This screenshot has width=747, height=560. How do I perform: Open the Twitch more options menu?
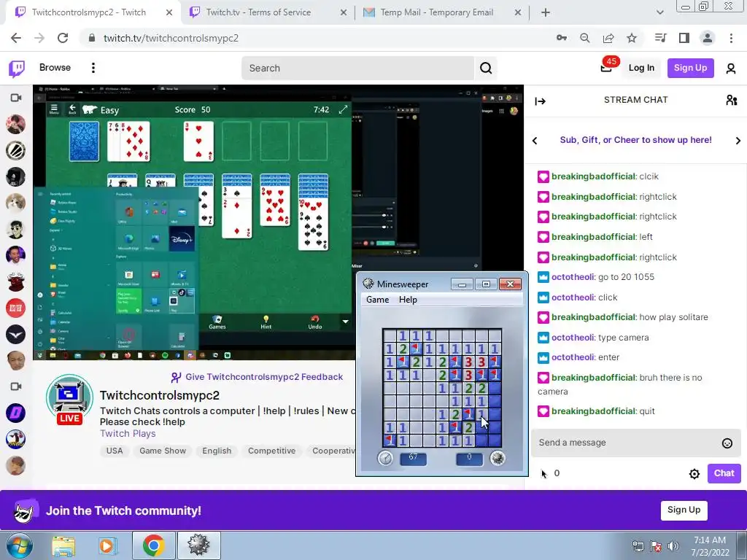point(93,68)
